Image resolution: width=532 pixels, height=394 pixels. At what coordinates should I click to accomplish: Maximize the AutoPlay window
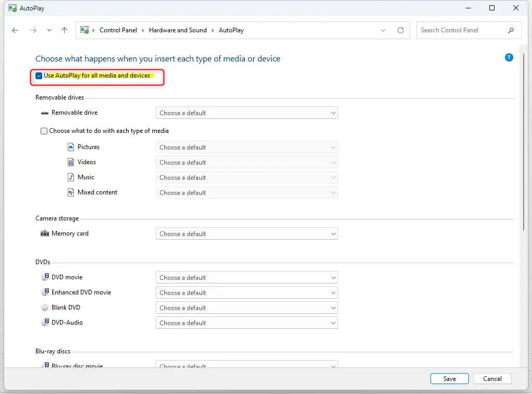point(492,8)
